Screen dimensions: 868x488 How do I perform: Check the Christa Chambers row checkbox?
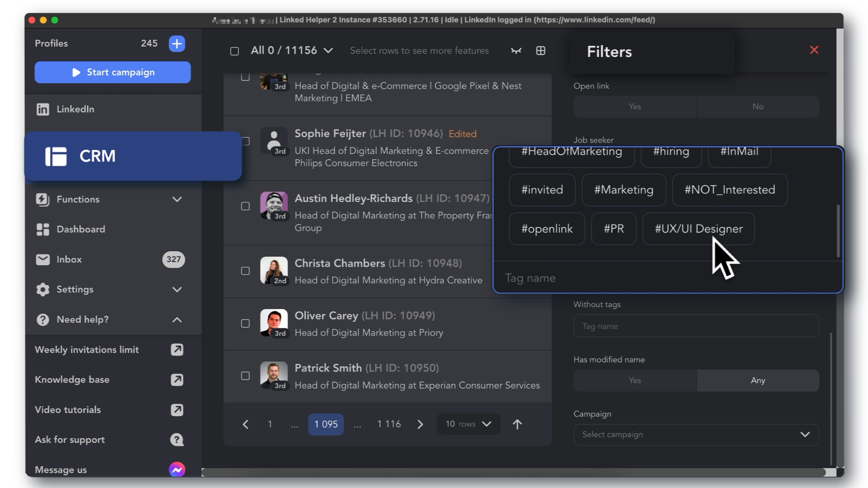coord(245,271)
